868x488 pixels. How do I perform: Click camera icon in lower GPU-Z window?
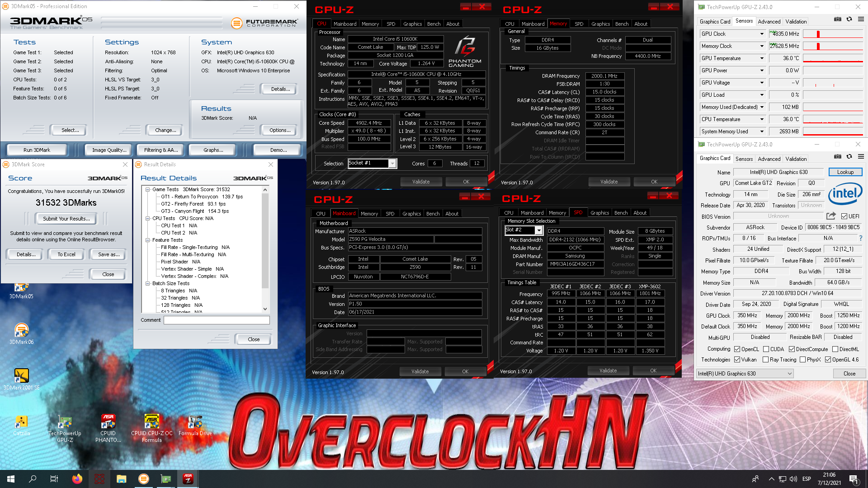click(x=838, y=157)
